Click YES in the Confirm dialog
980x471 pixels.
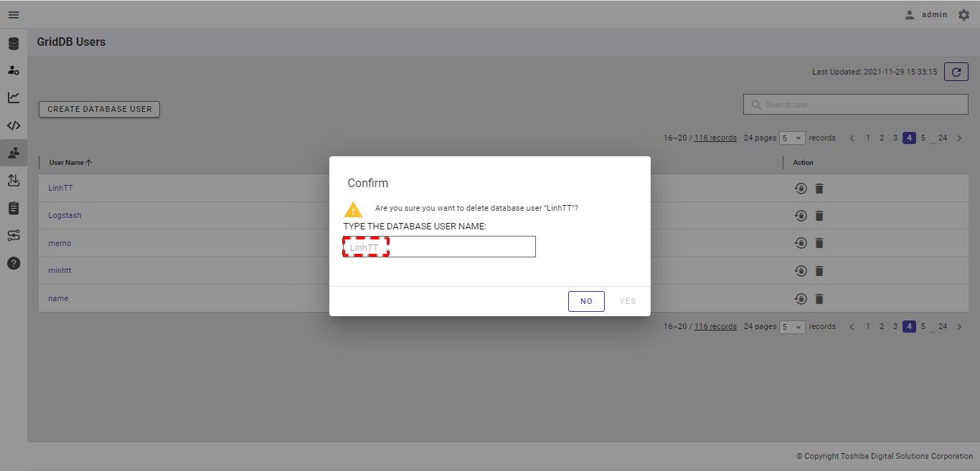coord(628,301)
